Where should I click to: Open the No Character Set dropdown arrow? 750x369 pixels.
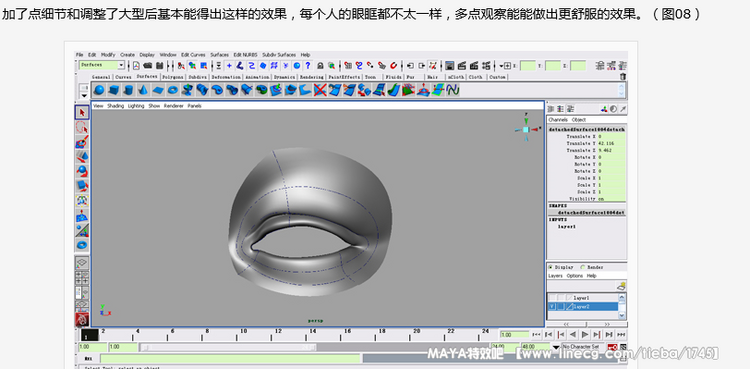(x=556, y=347)
